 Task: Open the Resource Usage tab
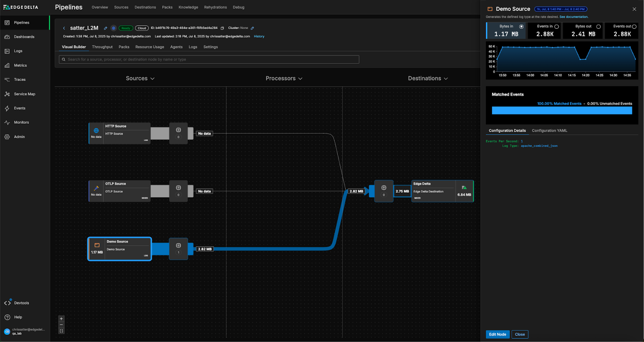[150, 47]
